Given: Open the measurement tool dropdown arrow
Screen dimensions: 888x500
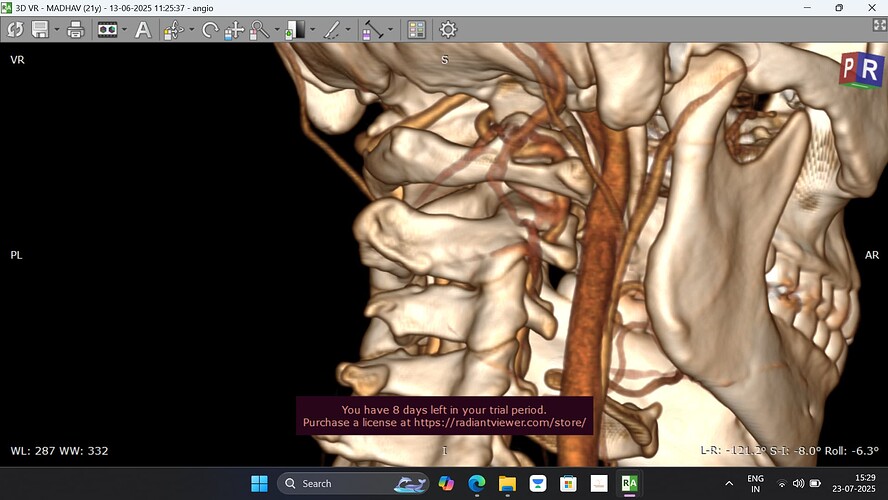Looking at the screenshot, I should pos(391,29).
